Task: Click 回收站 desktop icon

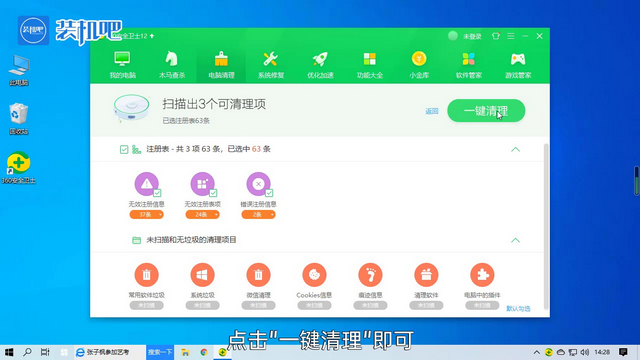Action: [x=19, y=119]
